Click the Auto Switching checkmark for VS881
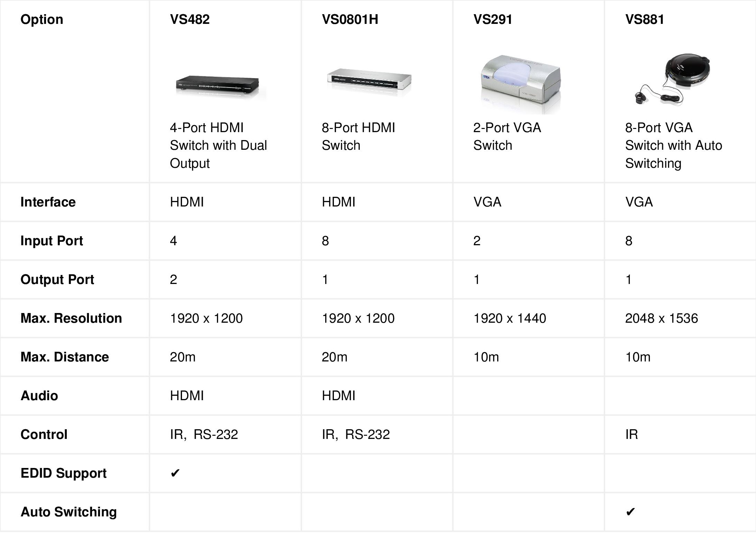 click(630, 512)
